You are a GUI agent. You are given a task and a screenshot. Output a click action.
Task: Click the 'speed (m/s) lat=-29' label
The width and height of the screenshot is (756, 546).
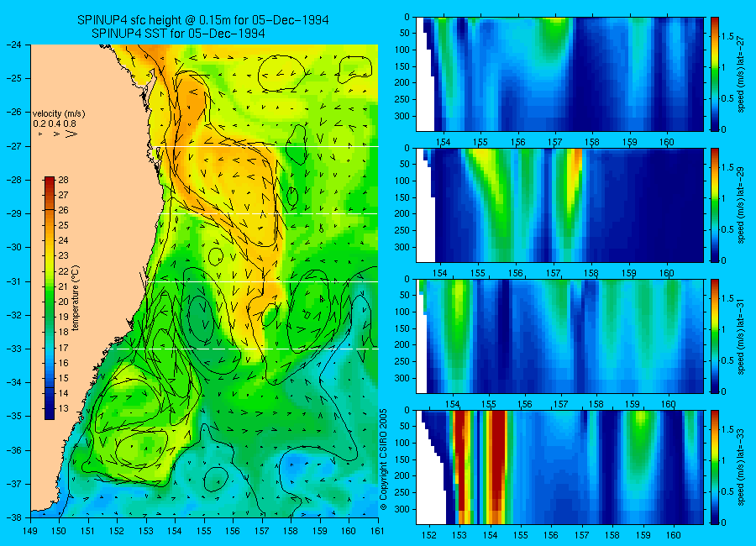[x=741, y=205]
